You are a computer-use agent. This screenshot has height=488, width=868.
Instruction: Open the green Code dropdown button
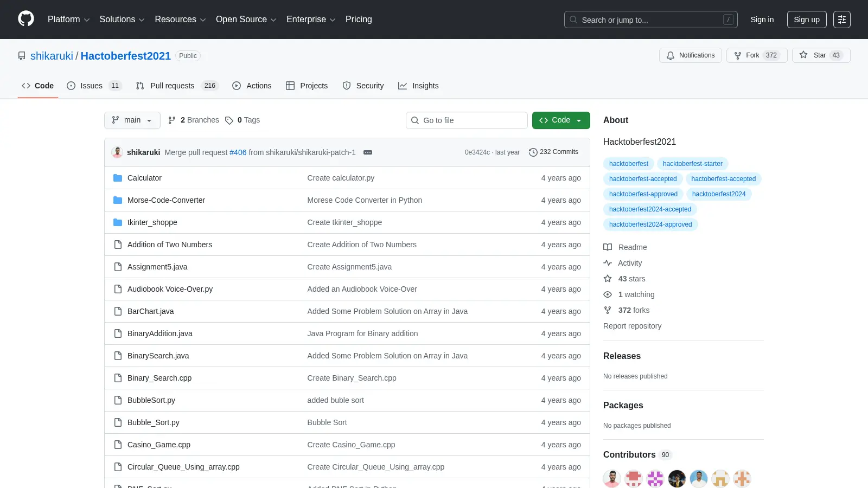point(561,120)
